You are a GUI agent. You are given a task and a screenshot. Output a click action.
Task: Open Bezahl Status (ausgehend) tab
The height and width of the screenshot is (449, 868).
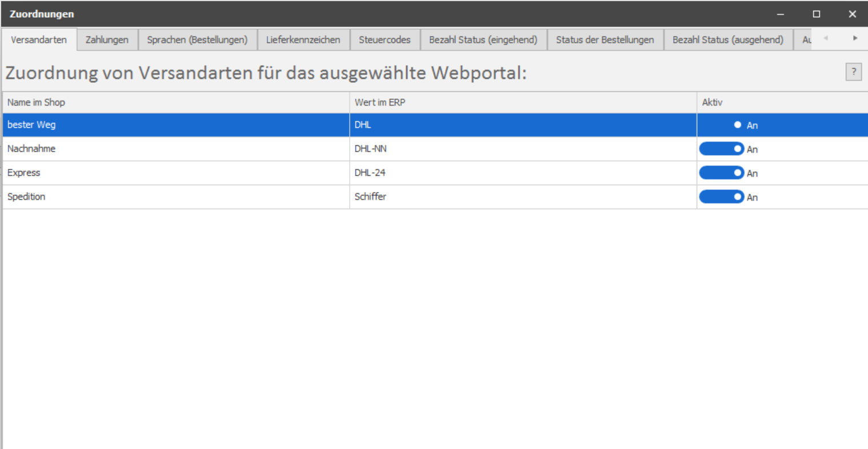[727, 40]
